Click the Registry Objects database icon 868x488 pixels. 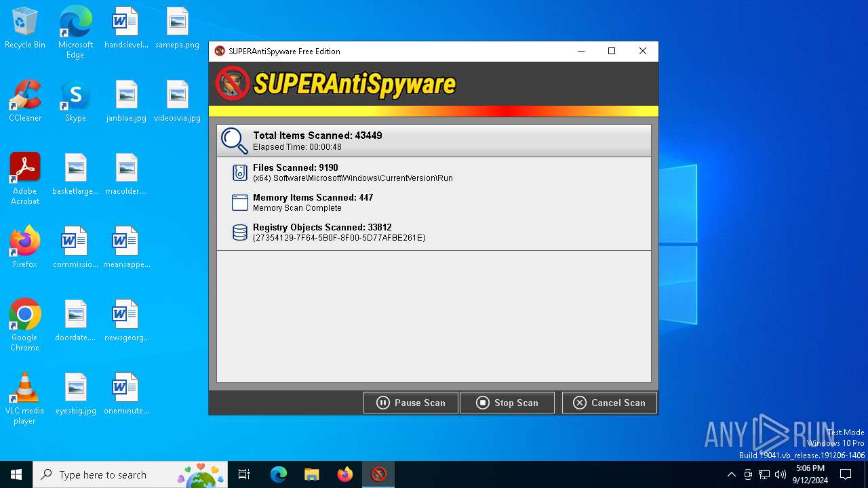240,232
